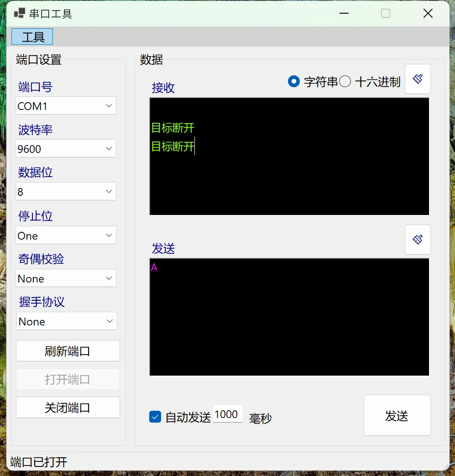Click inside the 发送 text area
This screenshot has height=476, width=455.
(x=289, y=317)
